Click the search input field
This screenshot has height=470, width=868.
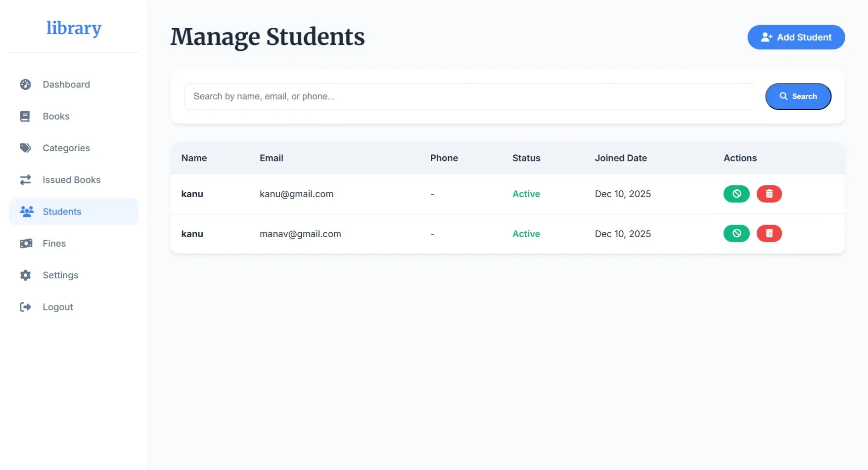(x=469, y=96)
